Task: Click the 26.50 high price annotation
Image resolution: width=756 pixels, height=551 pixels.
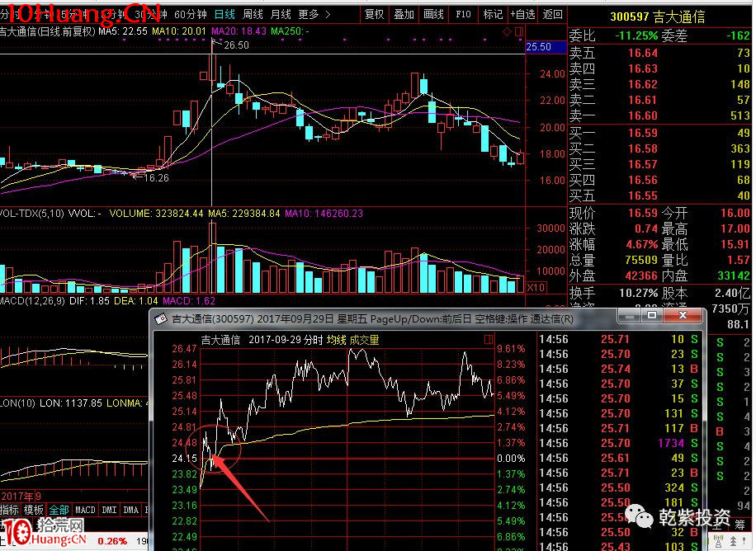Action: point(236,45)
